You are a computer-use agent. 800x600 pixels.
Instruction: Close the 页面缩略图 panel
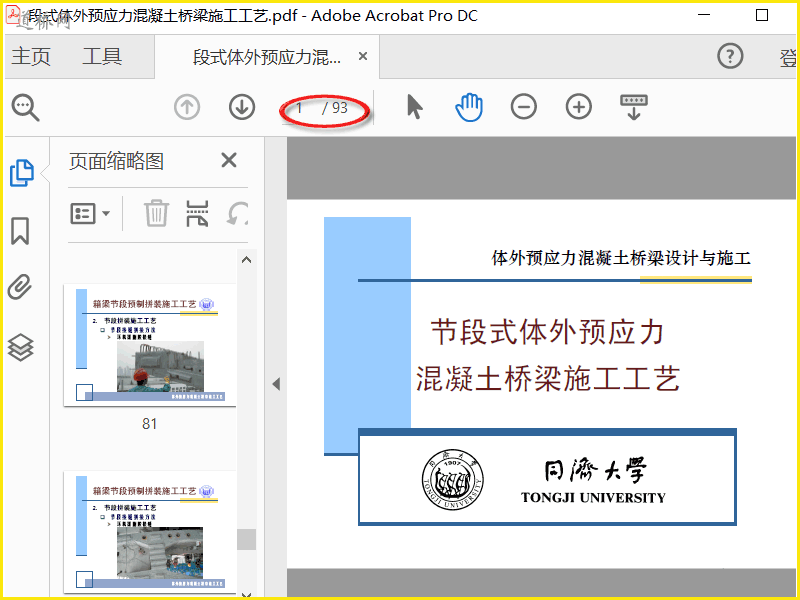coord(229,160)
